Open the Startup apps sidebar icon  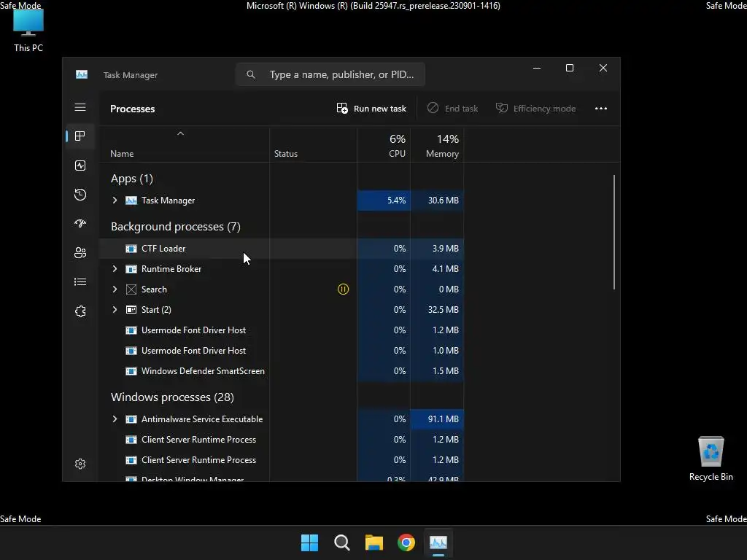pos(80,223)
